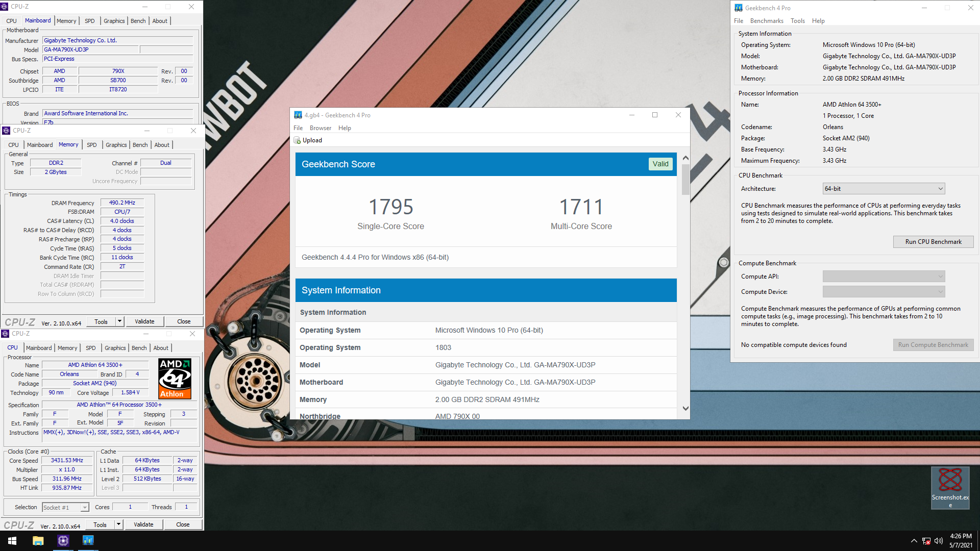Viewport: 980px width, 551px height.
Task: Click Multiplier value x 11.0
Action: [67, 469]
